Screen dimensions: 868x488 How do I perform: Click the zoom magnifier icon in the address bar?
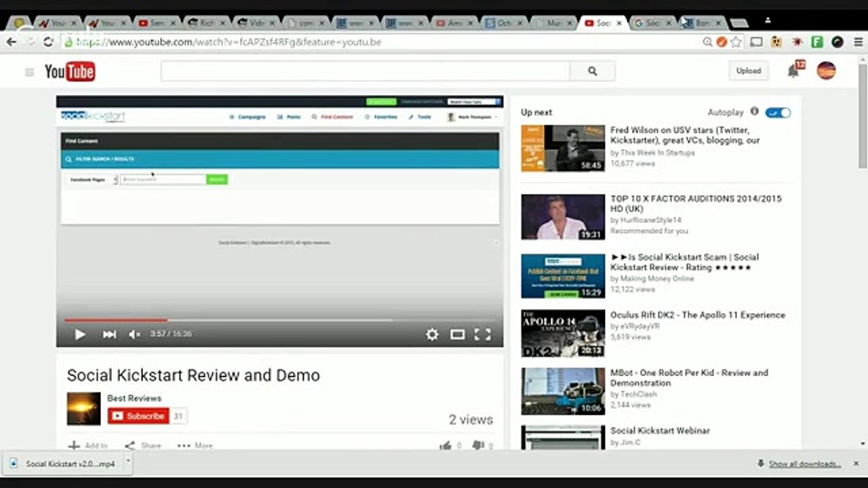[707, 42]
